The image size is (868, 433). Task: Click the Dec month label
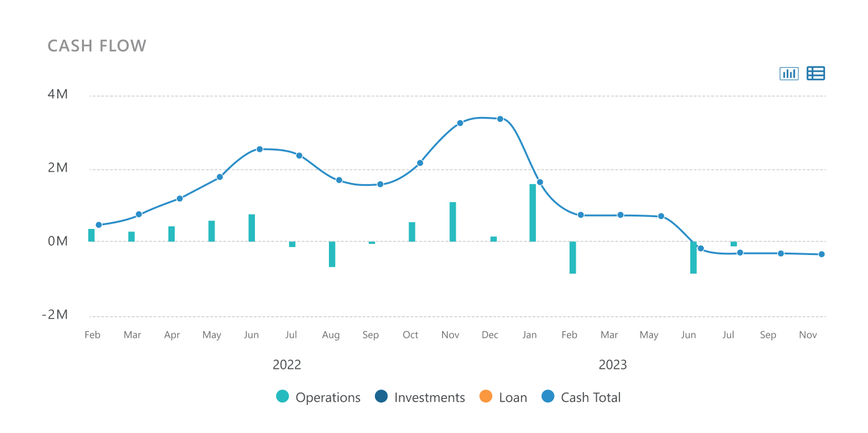pyautogui.click(x=490, y=335)
